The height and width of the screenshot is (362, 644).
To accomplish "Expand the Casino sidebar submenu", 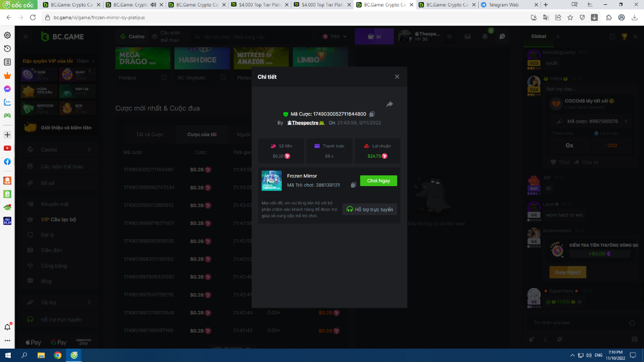I will [89, 150].
